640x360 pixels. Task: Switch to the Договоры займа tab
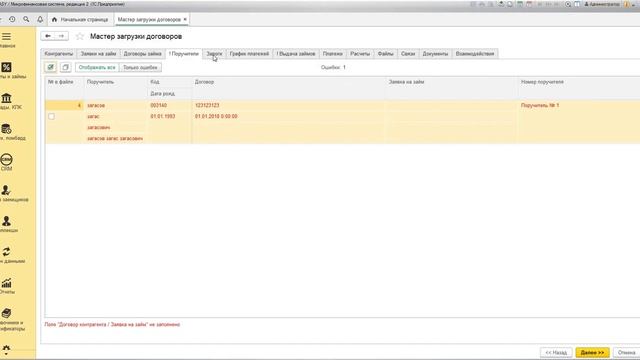[x=142, y=54]
